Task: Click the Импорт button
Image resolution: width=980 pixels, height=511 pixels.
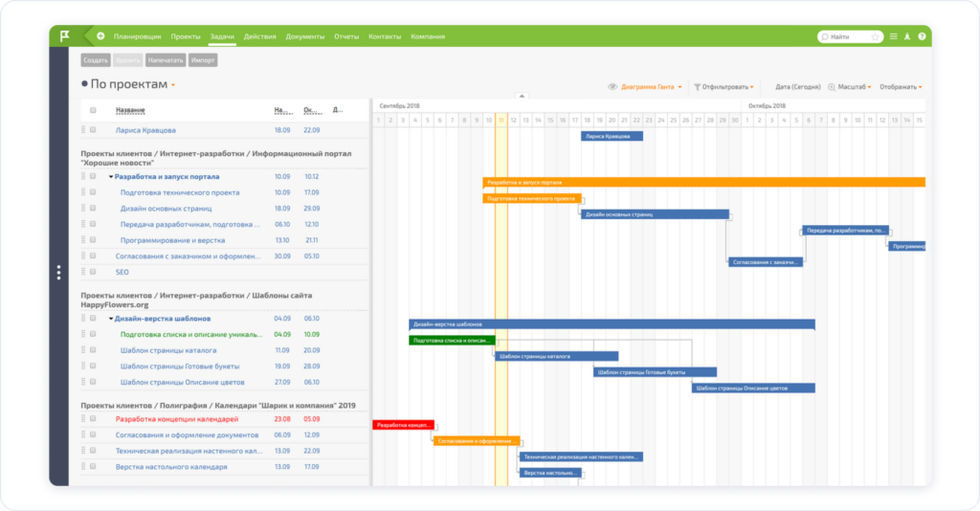Action: click(203, 60)
